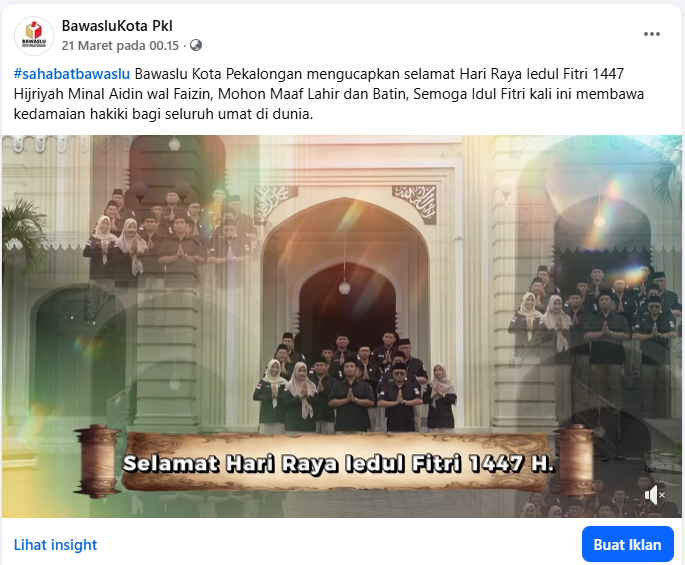The height and width of the screenshot is (565, 685).
Task: Open the three-dot post options menu
Action: 651,34
